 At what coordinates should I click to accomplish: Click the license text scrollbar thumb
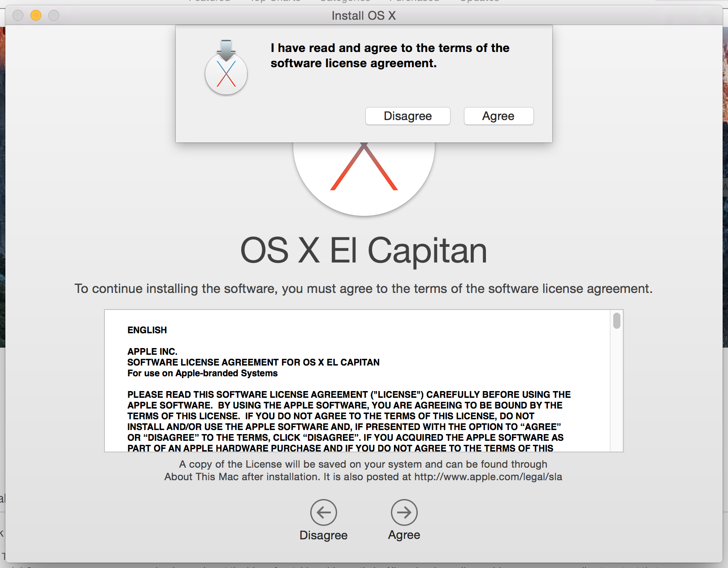(x=617, y=321)
